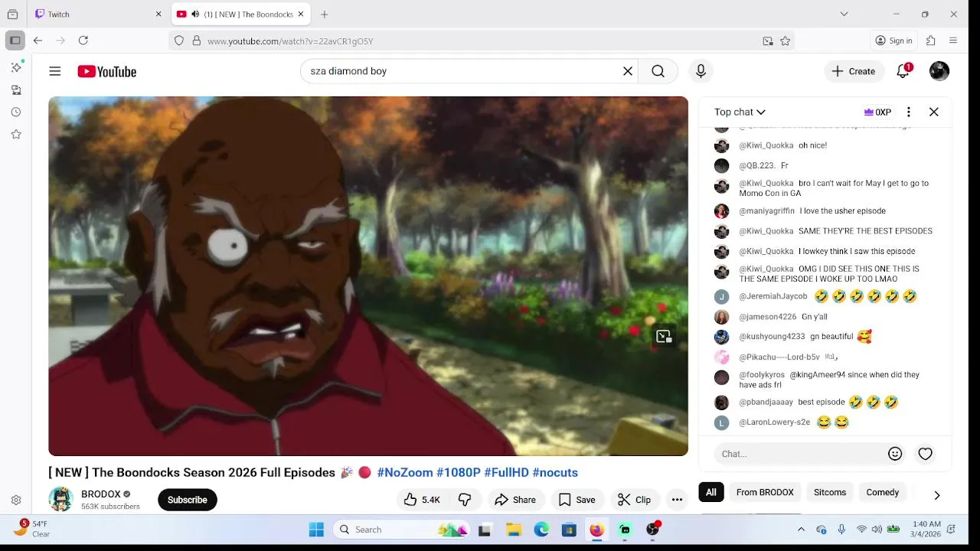The width and height of the screenshot is (980, 551).
Task: Select the From BRODOX chip
Action: 765,492
